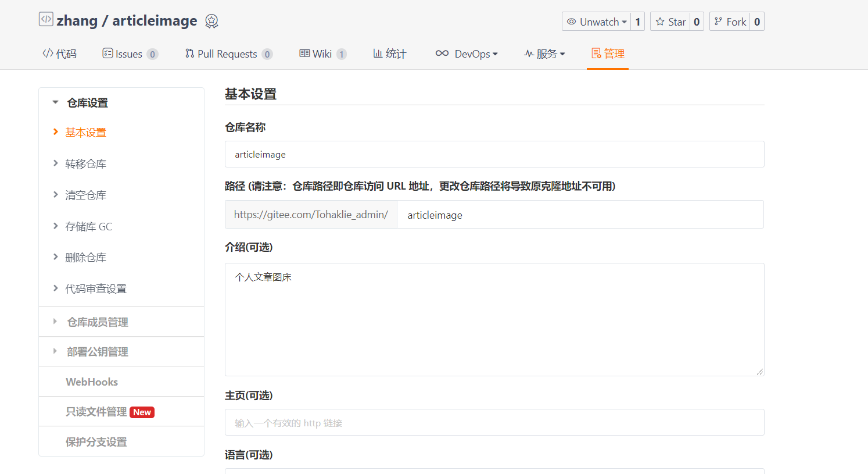Open the Unwatch dropdown arrow
This screenshot has height=474, width=868.
click(625, 22)
